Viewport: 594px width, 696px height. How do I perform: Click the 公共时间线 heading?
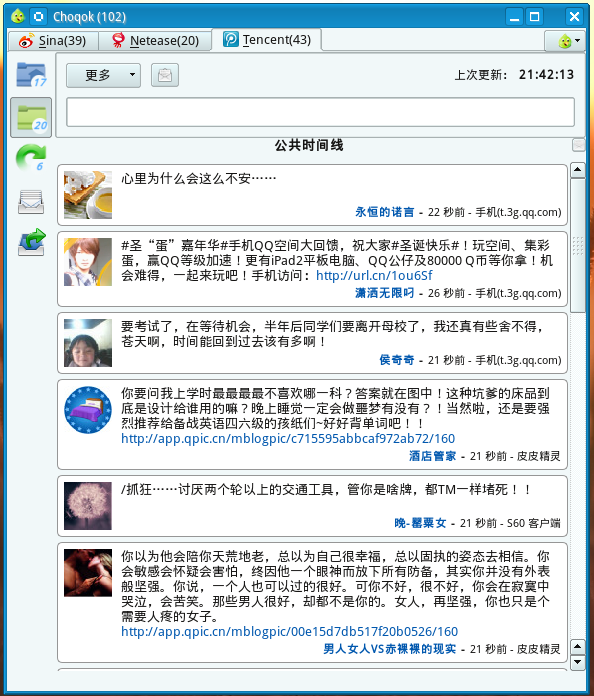[x=309, y=145]
